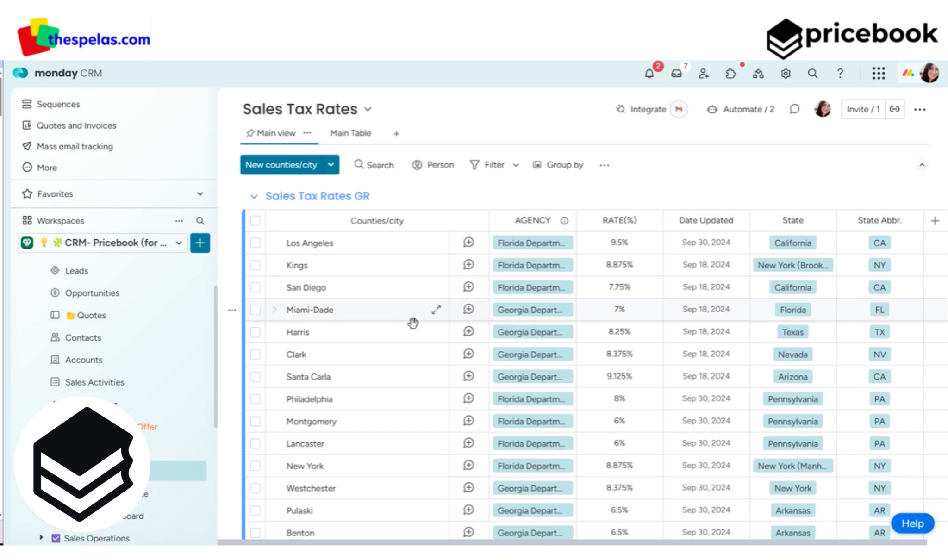Open the notifications bell
The width and height of the screenshot is (948, 560).
pyautogui.click(x=649, y=74)
